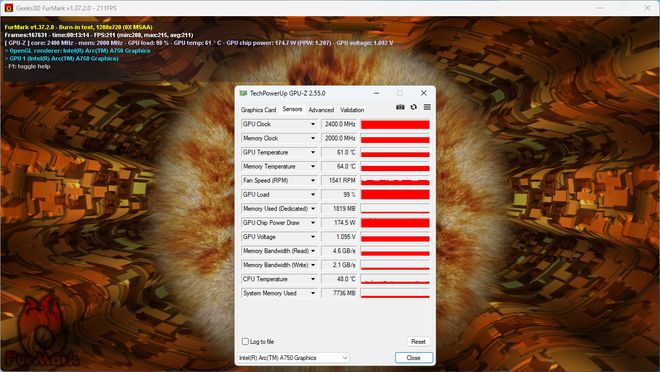Open the Fan Speed (RPM) sensor dropdown
The height and width of the screenshot is (372, 660).
pos(313,181)
